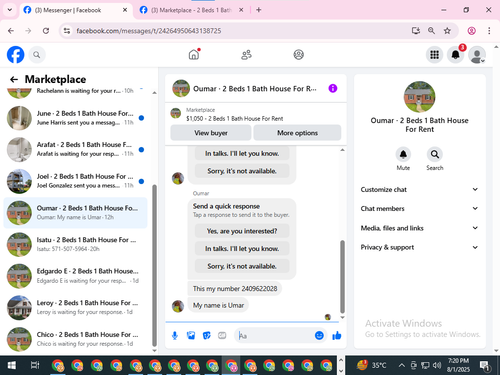Click the Facebook search magnifier icon

tap(37, 55)
